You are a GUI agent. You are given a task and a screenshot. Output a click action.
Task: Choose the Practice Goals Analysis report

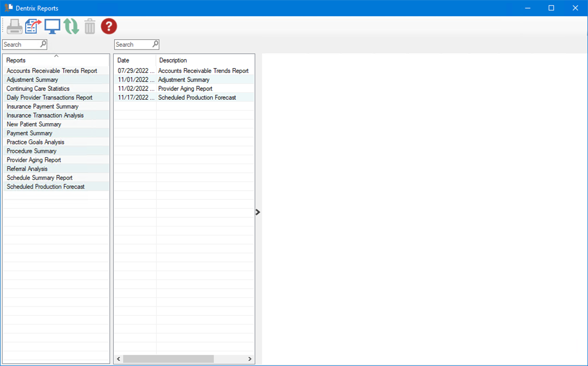[x=35, y=142]
